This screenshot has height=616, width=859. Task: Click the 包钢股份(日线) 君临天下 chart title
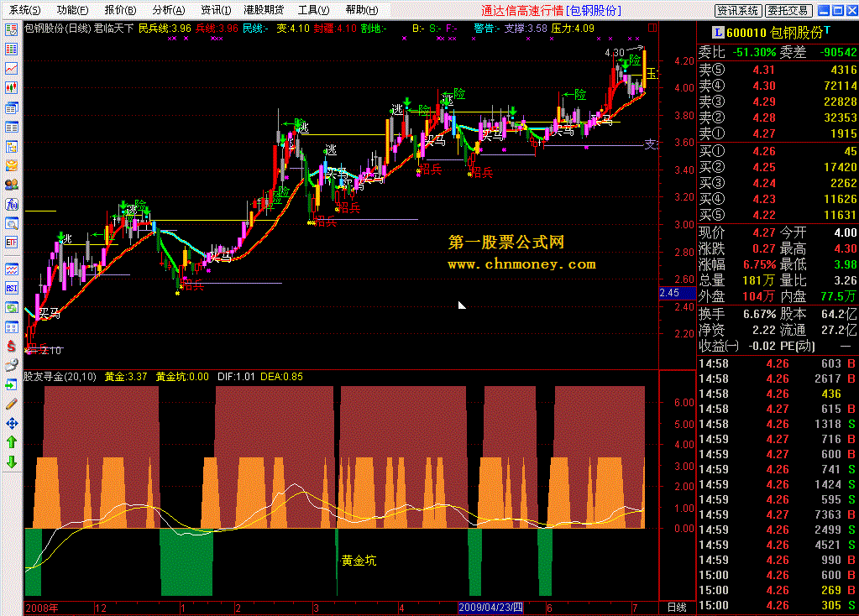coord(79,28)
